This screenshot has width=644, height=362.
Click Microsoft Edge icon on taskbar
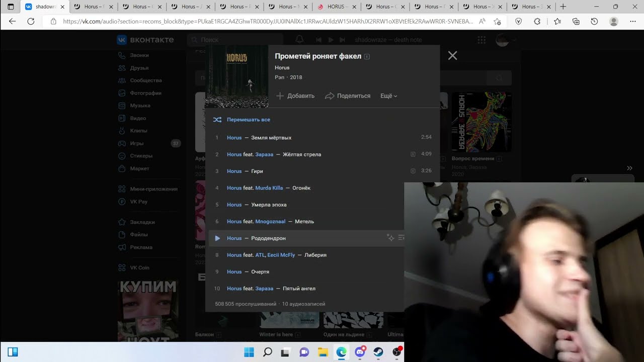click(341, 352)
